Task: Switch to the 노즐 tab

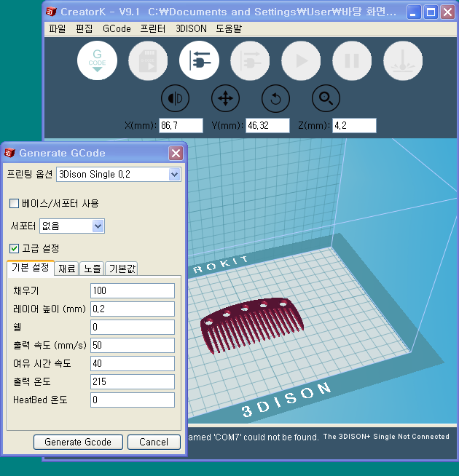Action: (x=92, y=269)
